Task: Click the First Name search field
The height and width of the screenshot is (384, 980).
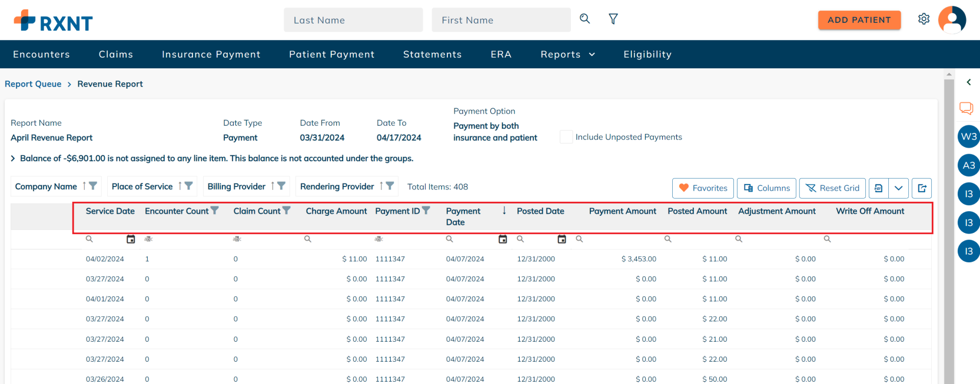Action: [x=501, y=20]
